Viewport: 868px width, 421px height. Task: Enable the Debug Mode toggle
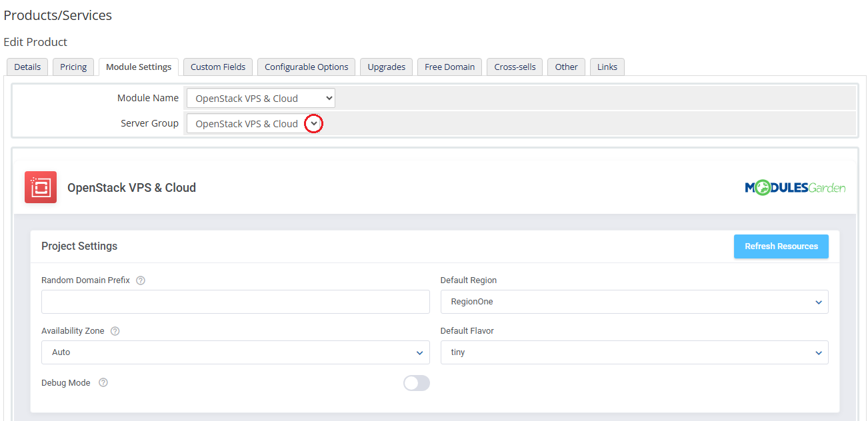tap(416, 383)
